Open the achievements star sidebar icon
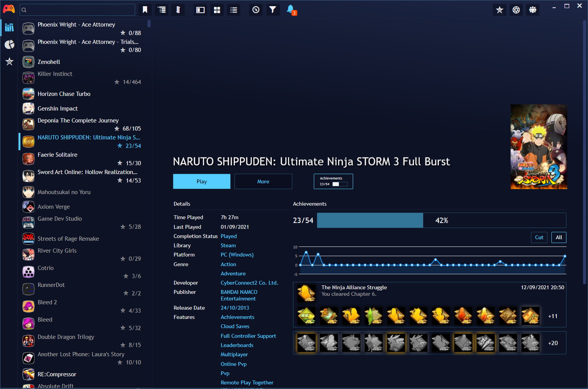The height and width of the screenshot is (389, 588). 9,61
